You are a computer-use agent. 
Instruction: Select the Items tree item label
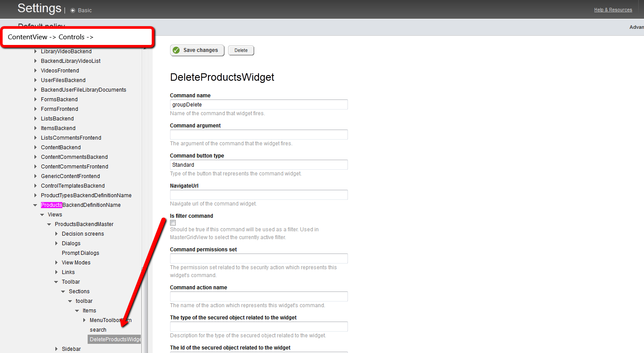coord(89,311)
